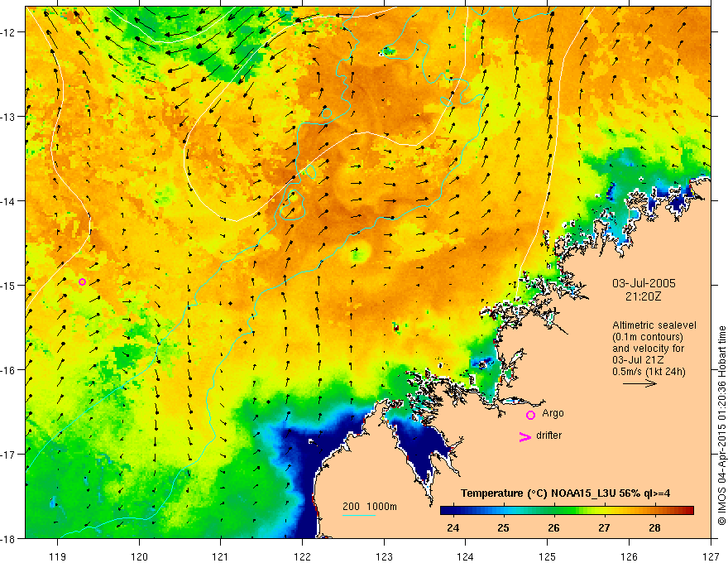Click the colorbar tick label 27
Viewport: 728px width, 563px height.
tap(604, 527)
